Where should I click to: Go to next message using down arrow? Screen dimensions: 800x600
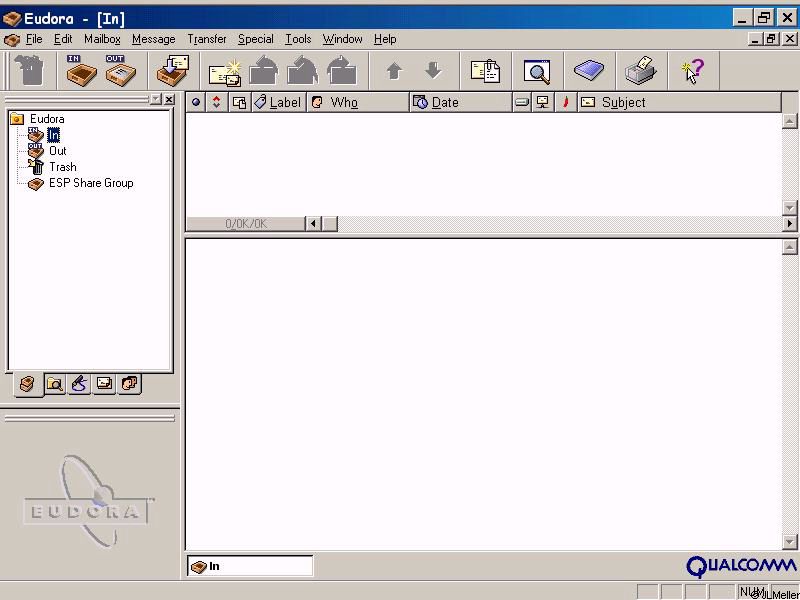pos(433,70)
